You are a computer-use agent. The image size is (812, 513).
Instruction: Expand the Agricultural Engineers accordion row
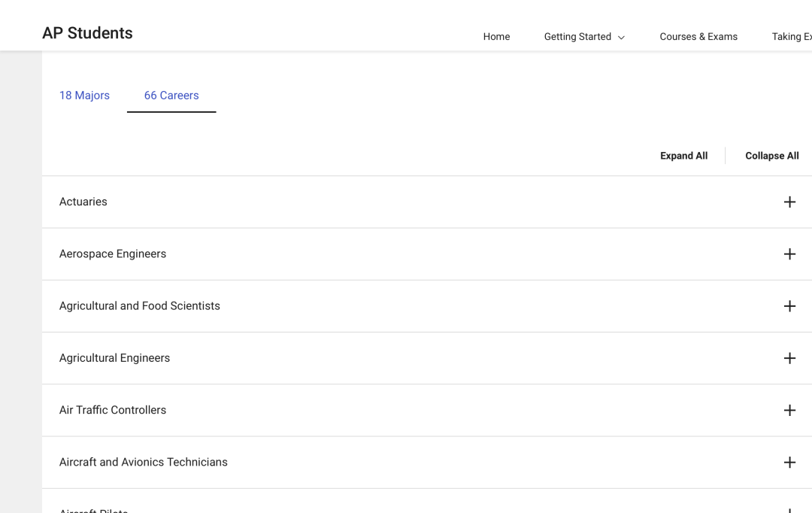(427, 358)
